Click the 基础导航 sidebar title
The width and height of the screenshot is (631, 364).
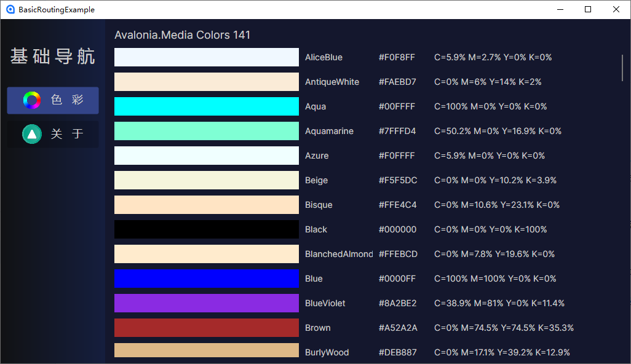pyautogui.click(x=53, y=57)
